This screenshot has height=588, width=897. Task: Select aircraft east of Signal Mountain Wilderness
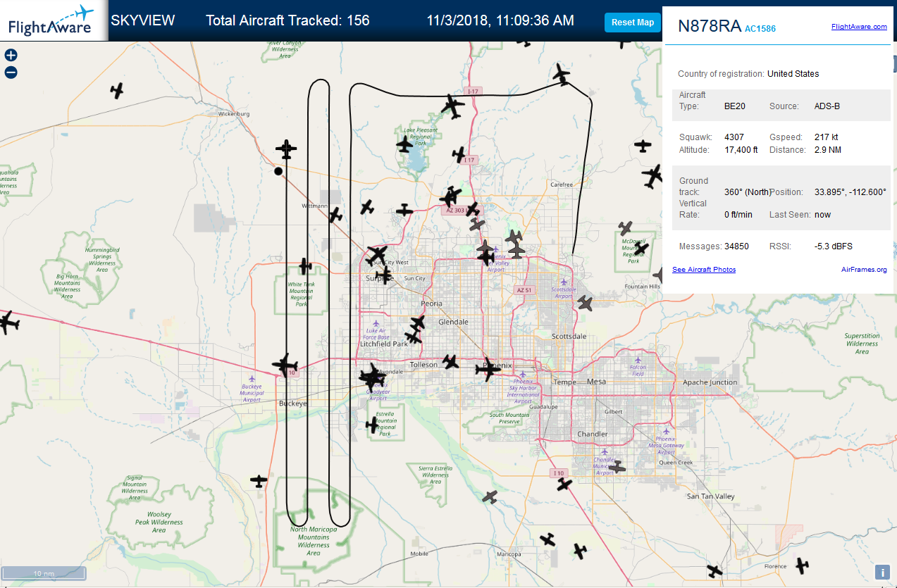pos(259,481)
